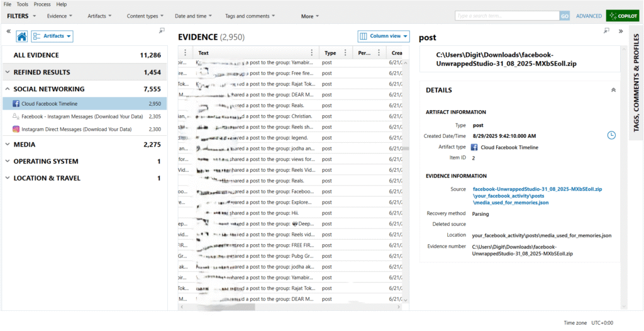Expand the OPERATING SYSTEM category
Screen dimensions: 644x331
(x=8, y=162)
